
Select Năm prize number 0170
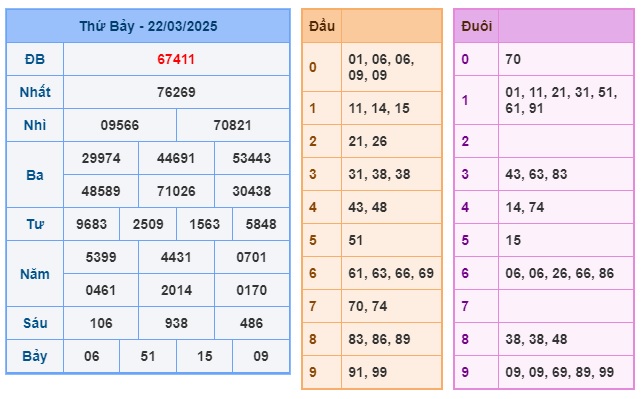coord(252,290)
